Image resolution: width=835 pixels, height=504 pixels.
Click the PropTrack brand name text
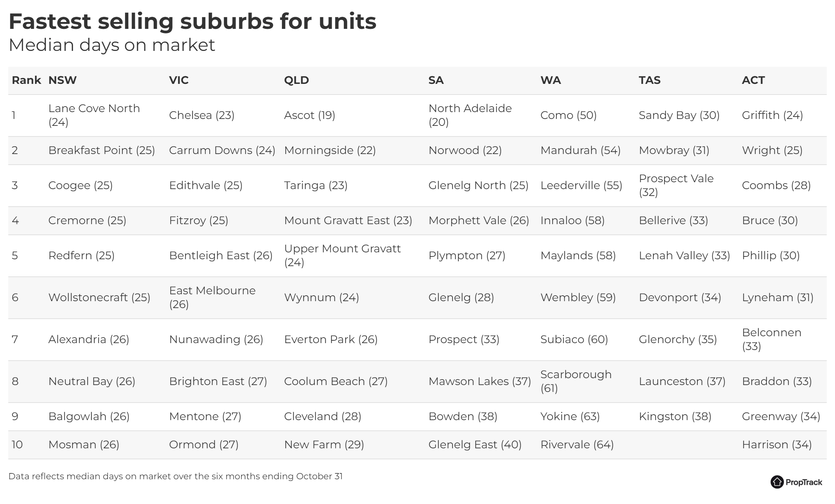[x=804, y=482]
